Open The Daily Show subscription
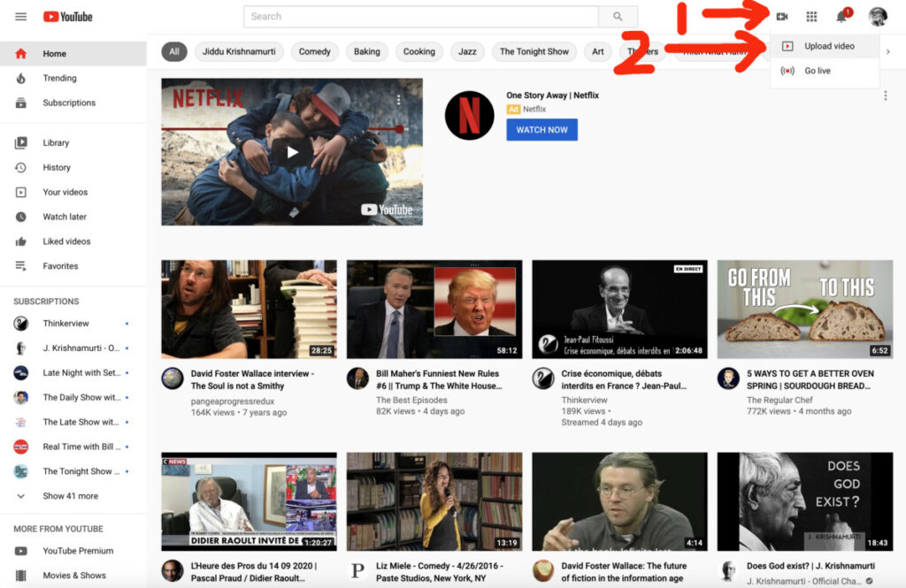 (73, 397)
